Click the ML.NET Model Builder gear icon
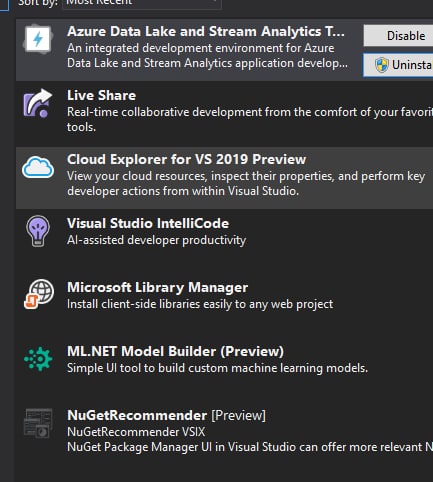Screen dimensions: 433x482 pos(38,359)
